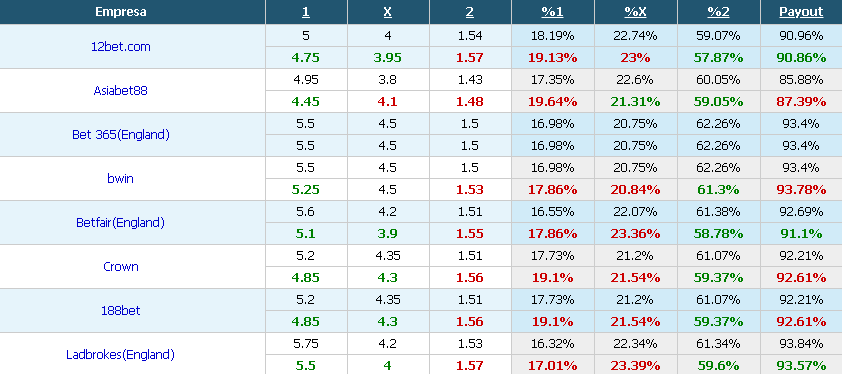Sort by the Payout column header
Image resolution: width=842 pixels, height=374 pixels.
(x=801, y=12)
